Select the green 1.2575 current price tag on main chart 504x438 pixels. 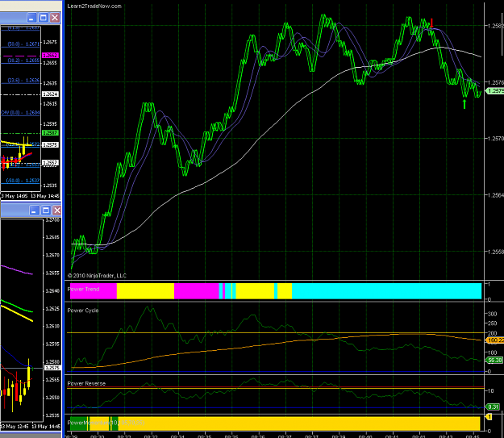(495, 91)
